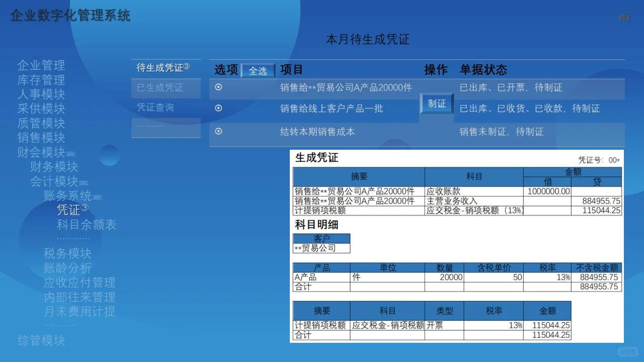Click status 已出库、已开票，待制证
The width and height of the screenshot is (644, 362).
(x=511, y=87)
